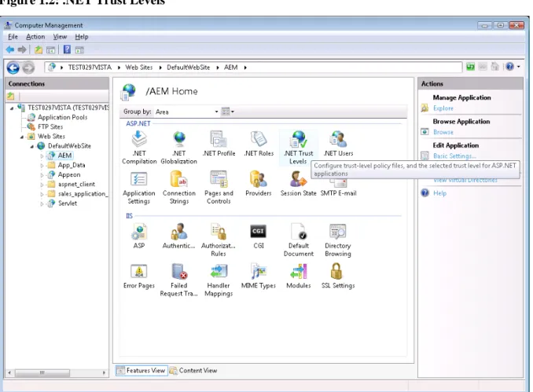Open the Providers feature
This screenshot has height=392, width=533.
click(259, 184)
